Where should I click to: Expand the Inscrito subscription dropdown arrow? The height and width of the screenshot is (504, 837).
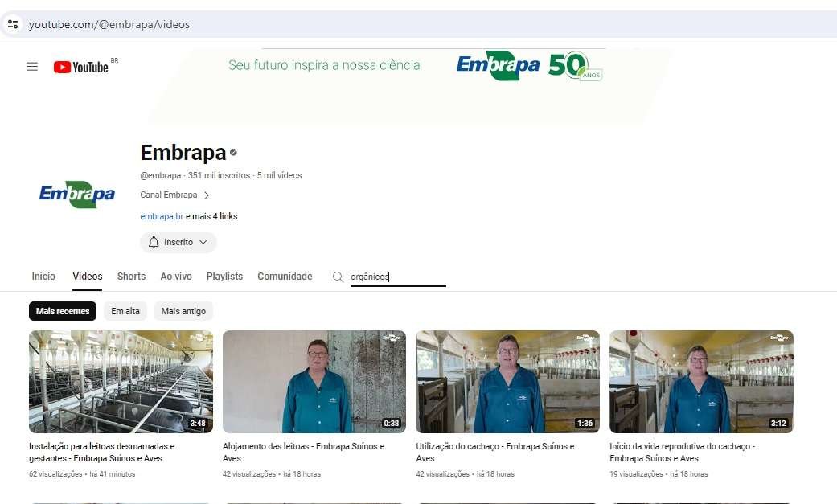click(203, 243)
